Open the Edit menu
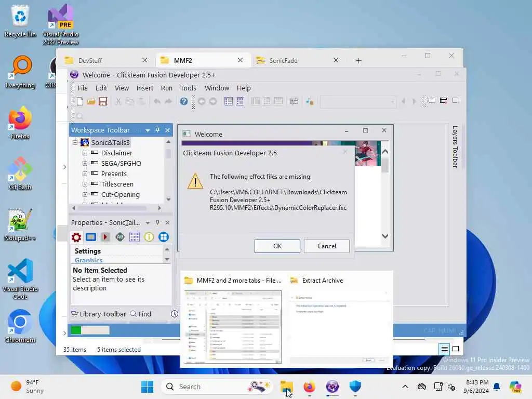 [101, 88]
